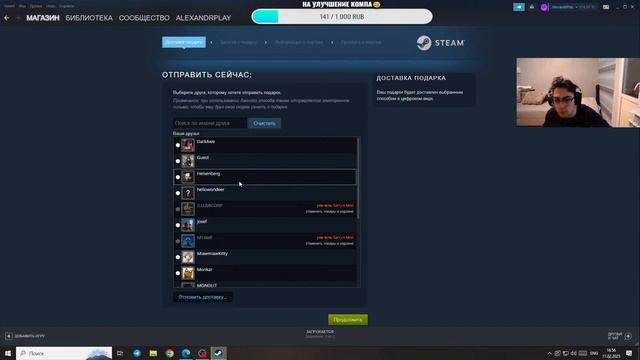Click Guest's avatar thumbnail
This screenshot has width=640, height=360.
188,161
